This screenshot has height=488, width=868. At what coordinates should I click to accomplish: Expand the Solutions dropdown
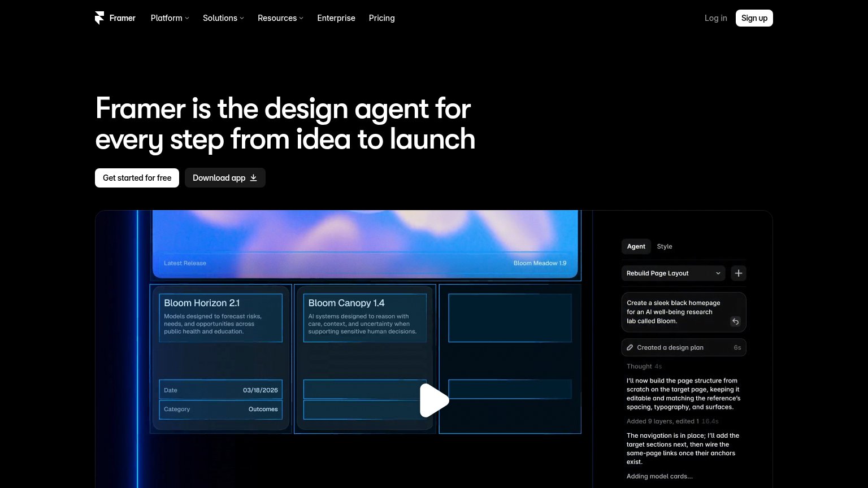coord(223,18)
